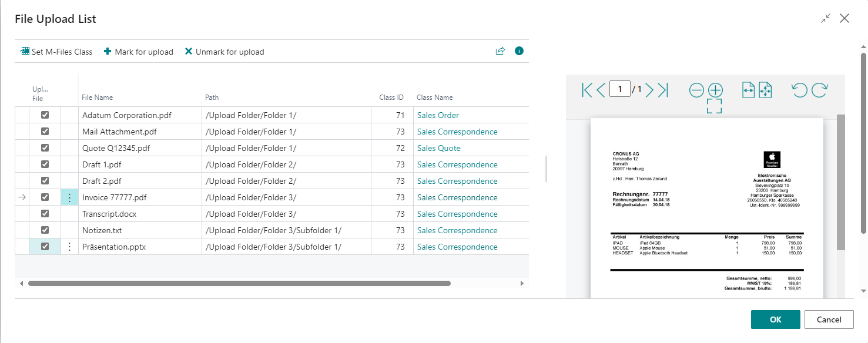
Task: Confirm with the OK button
Action: 776,320
